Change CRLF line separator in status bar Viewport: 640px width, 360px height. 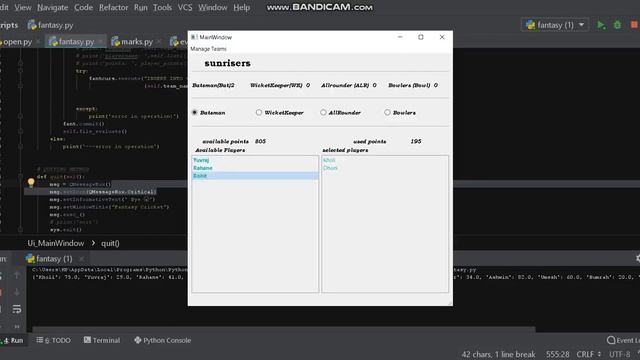pyautogui.click(x=589, y=354)
